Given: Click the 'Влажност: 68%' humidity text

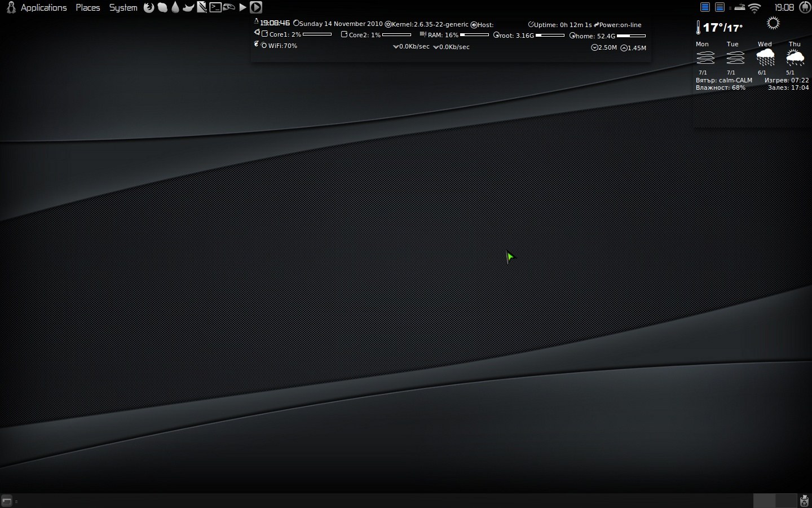Looking at the screenshot, I should [721, 87].
